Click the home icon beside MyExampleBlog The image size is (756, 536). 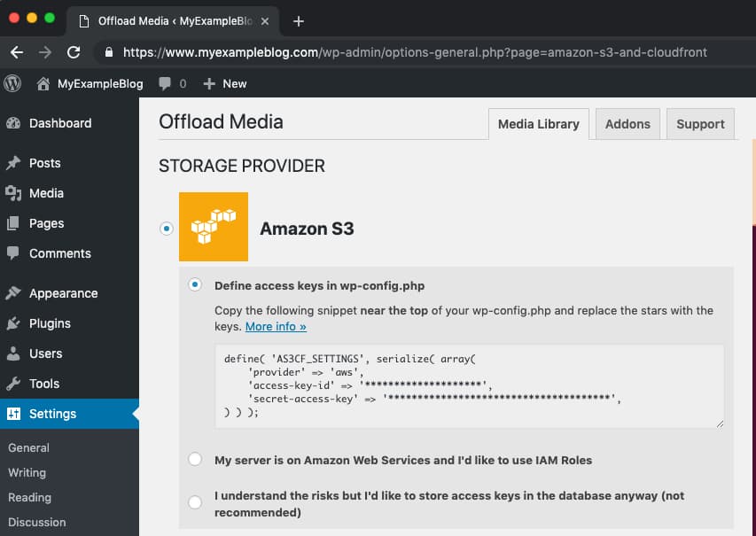[x=43, y=84]
